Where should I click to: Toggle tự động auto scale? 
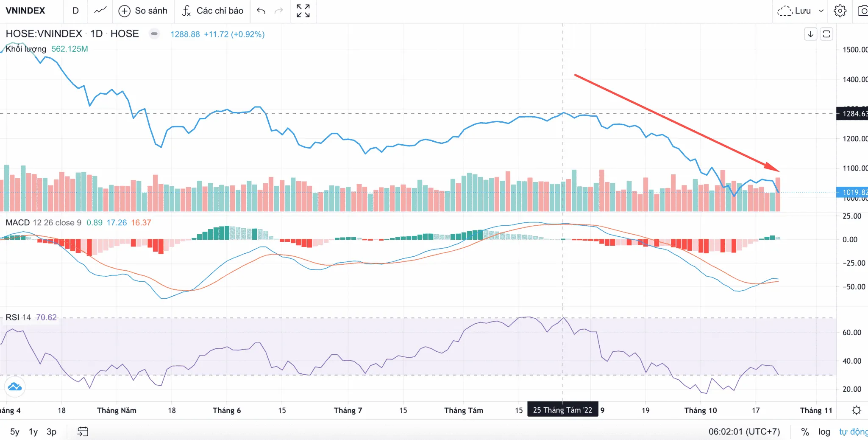853,432
